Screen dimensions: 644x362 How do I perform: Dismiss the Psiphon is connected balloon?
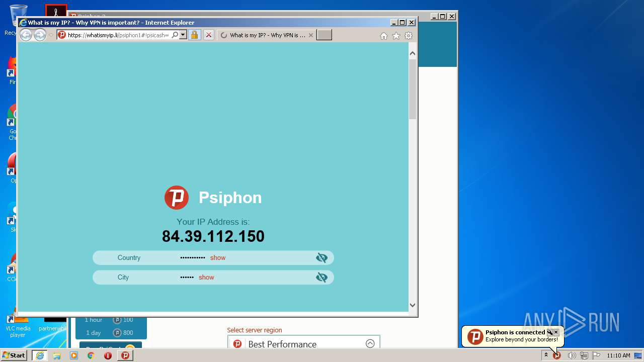click(556, 332)
